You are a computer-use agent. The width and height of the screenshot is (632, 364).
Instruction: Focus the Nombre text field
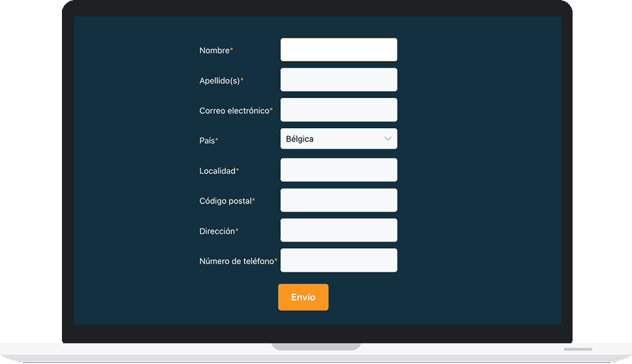click(x=339, y=49)
